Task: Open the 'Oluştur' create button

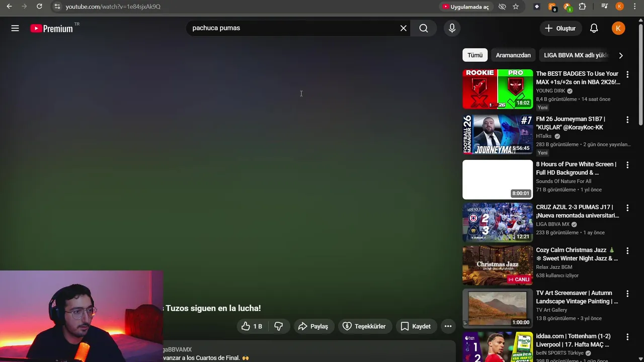Action: tap(560, 28)
